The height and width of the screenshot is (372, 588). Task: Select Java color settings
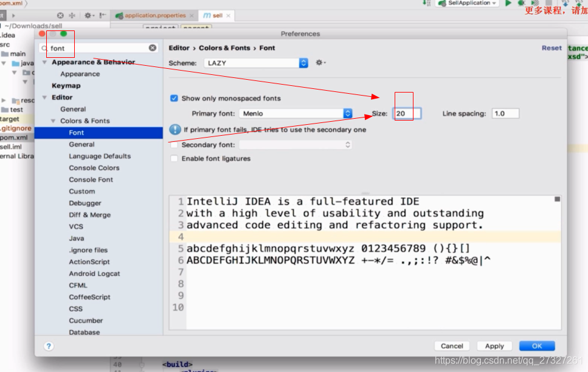[77, 238]
